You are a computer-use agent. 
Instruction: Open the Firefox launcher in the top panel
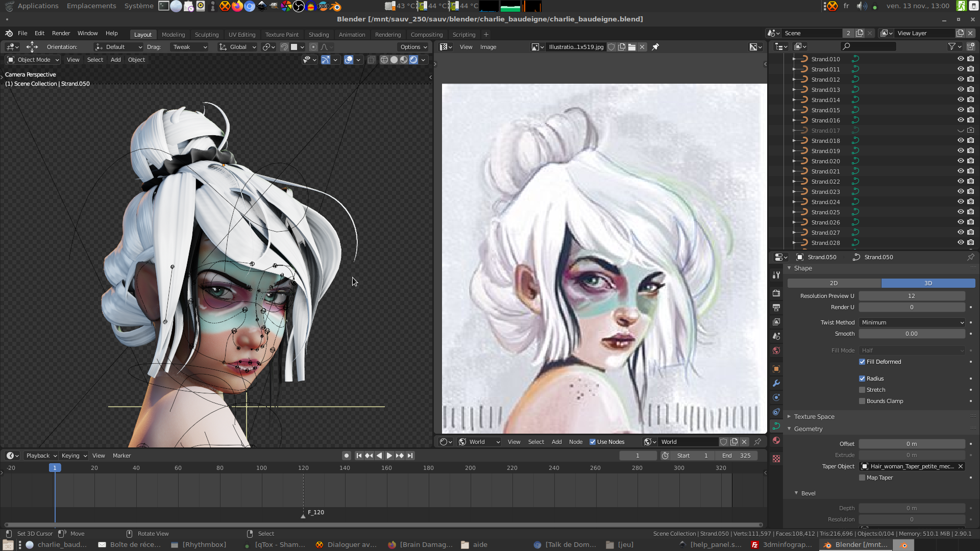pyautogui.click(x=237, y=6)
